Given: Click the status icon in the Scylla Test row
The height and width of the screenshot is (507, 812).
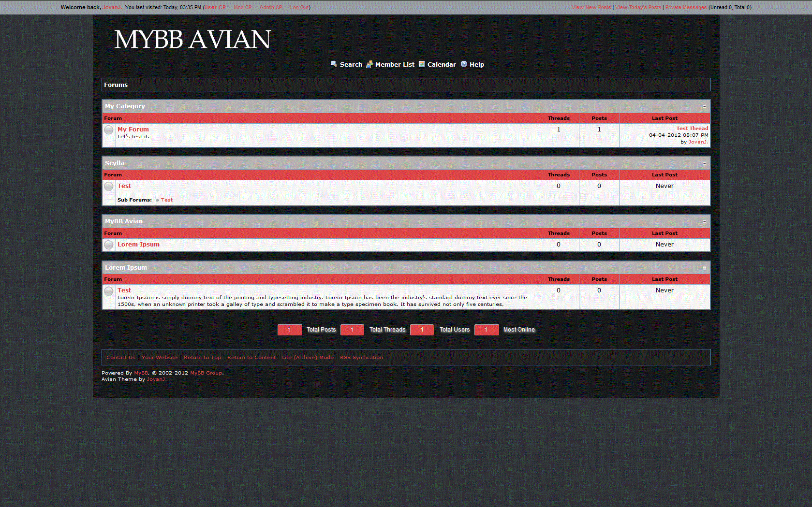Looking at the screenshot, I should 109,187.
